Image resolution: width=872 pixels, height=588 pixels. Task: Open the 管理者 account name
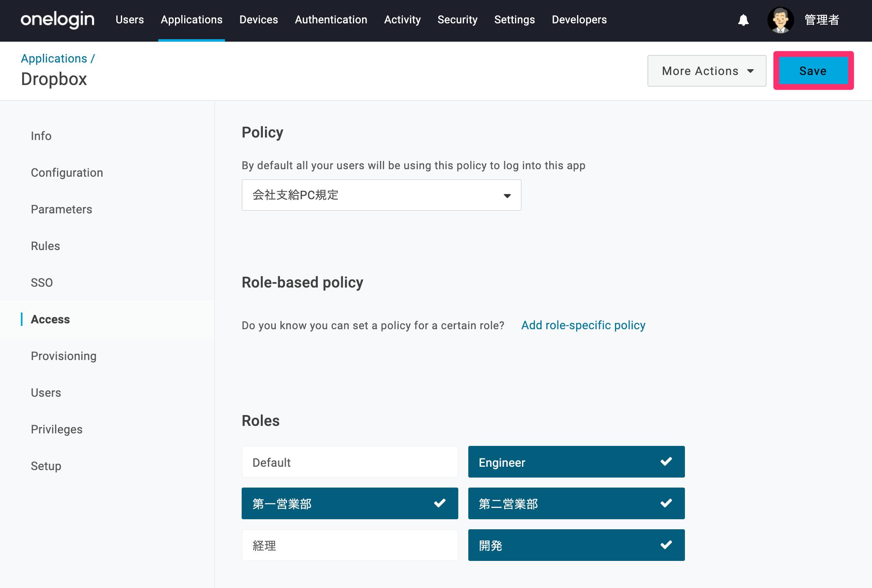click(x=822, y=20)
